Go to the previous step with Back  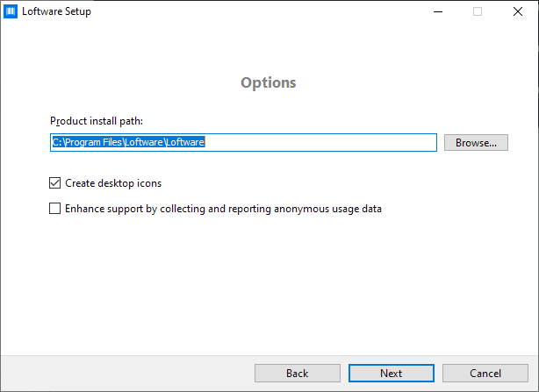pos(298,373)
